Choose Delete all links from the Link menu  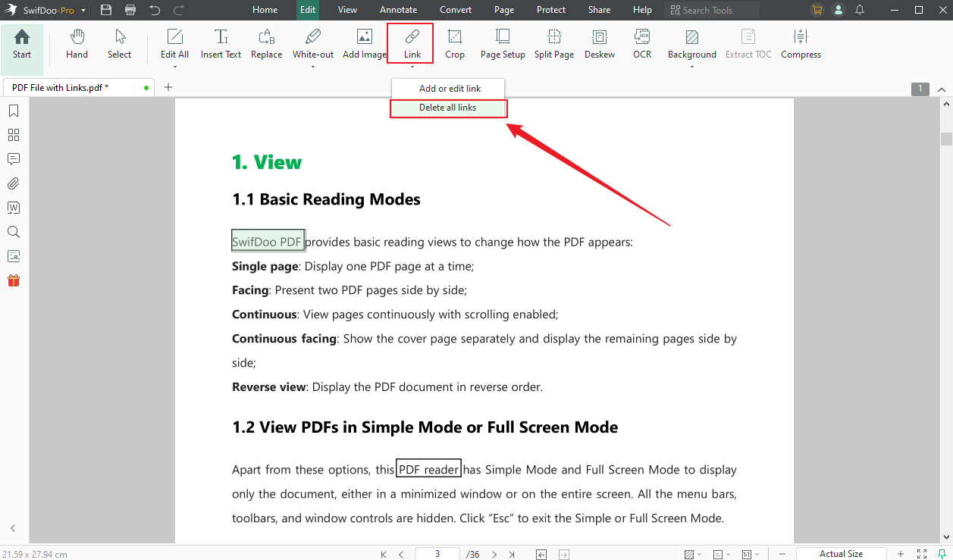coord(448,108)
